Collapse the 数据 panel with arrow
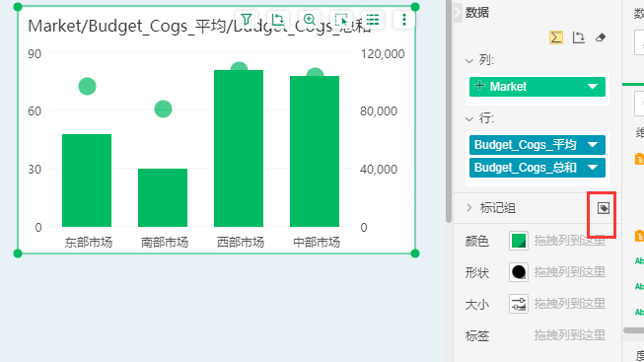Viewport: 644px width, 362px height. [x=458, y=12]
